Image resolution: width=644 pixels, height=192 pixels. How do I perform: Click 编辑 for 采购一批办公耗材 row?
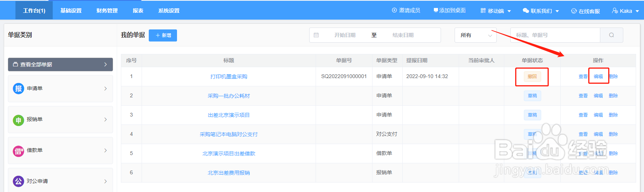[598, 96]
